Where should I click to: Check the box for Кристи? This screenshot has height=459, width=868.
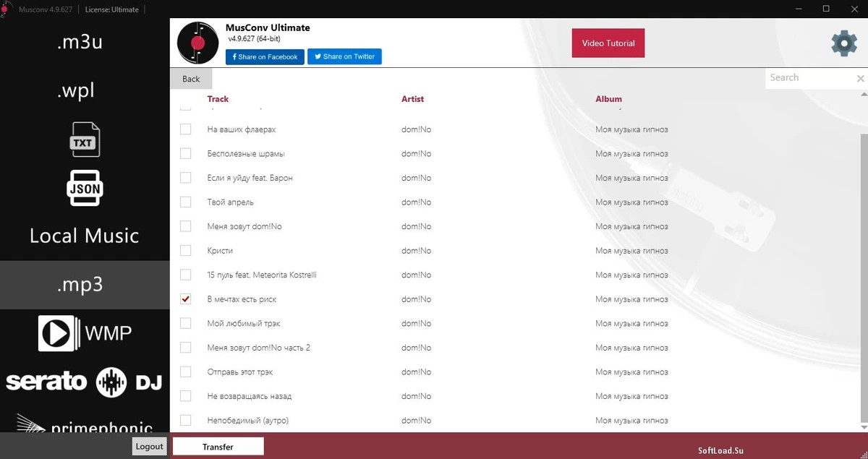[x=186, y=250]
